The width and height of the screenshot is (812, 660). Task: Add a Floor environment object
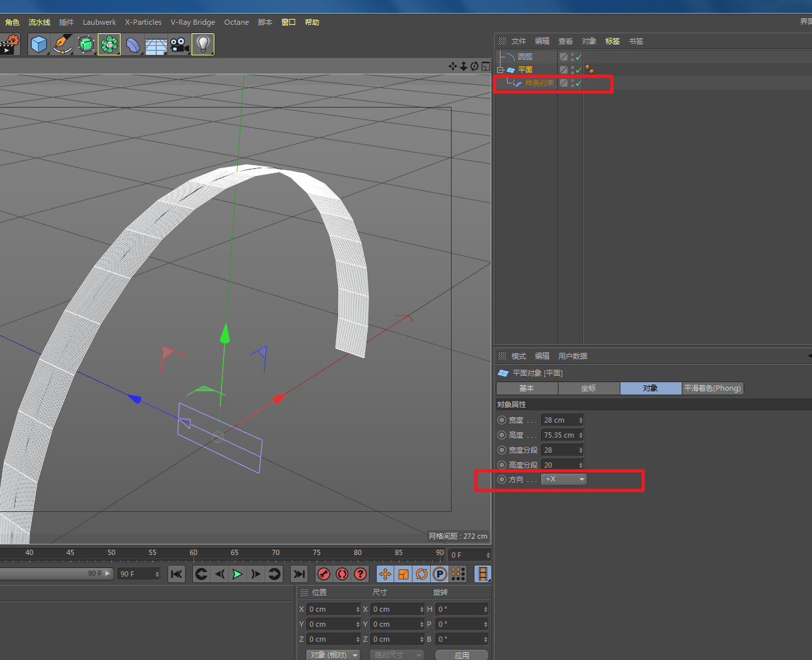[x=156, y=44]
